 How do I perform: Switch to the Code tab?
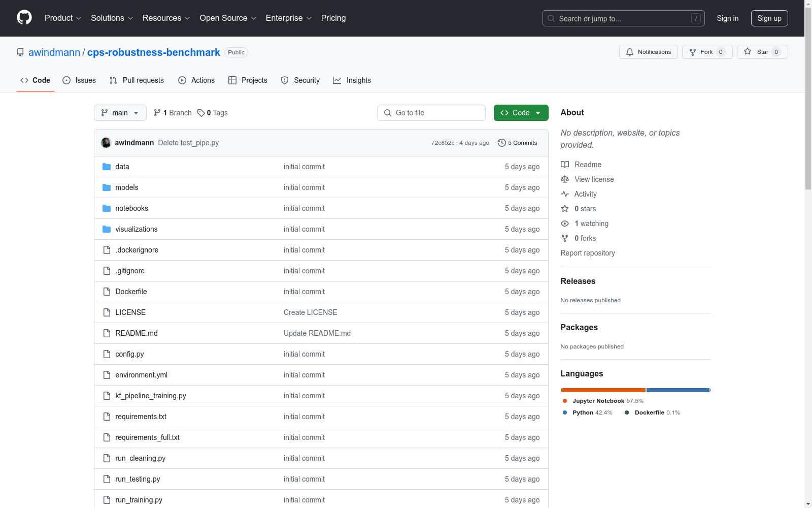pos(36,80)
